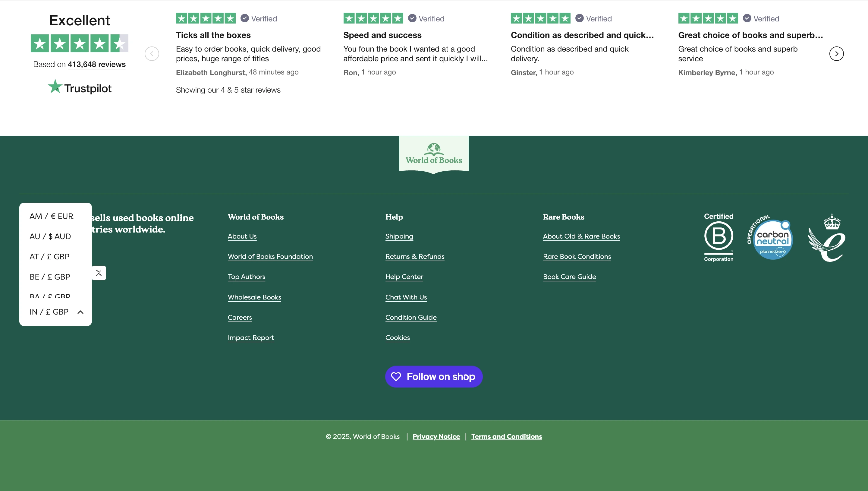Choose AT / £ GBP option

click(x=49, y=257)
